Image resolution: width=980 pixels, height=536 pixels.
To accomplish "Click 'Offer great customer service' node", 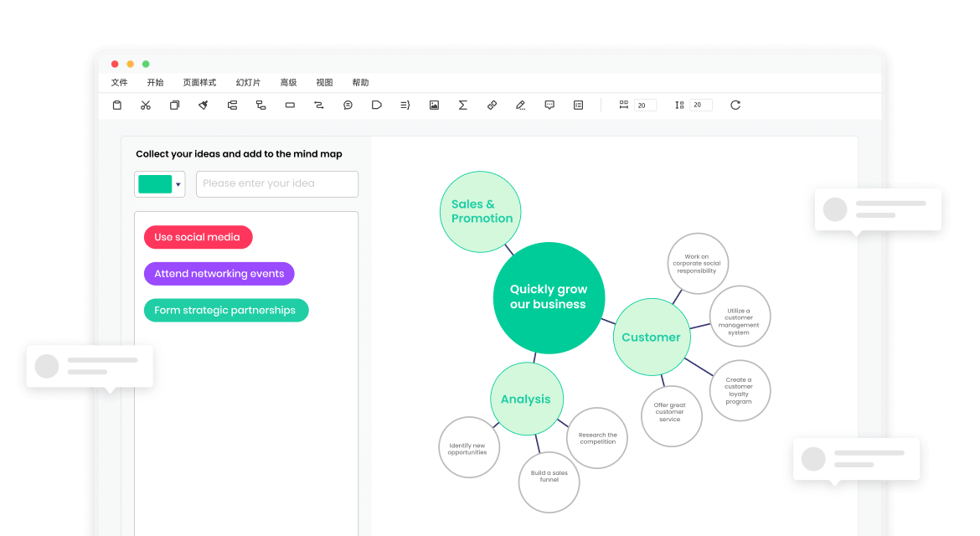I will [671, 416].
